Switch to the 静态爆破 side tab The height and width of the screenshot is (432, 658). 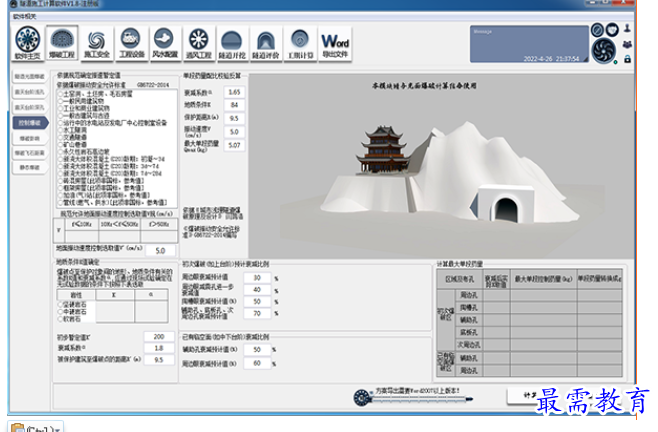[x=29, y=168]
